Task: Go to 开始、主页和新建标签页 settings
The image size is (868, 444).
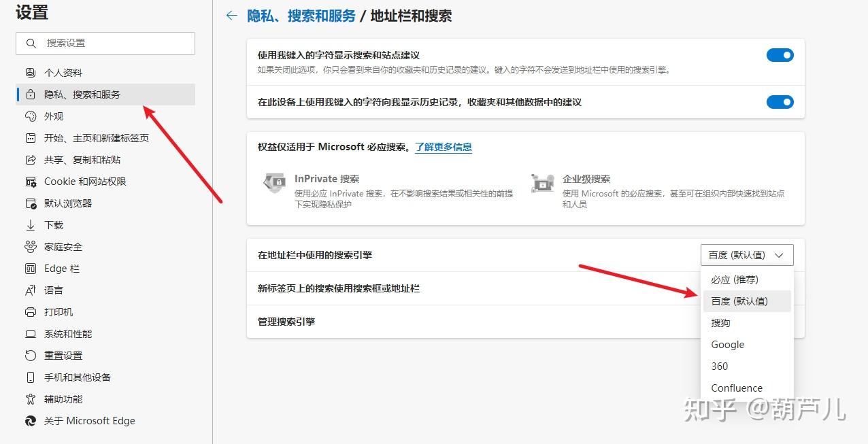Action: (x=105, y=138)
